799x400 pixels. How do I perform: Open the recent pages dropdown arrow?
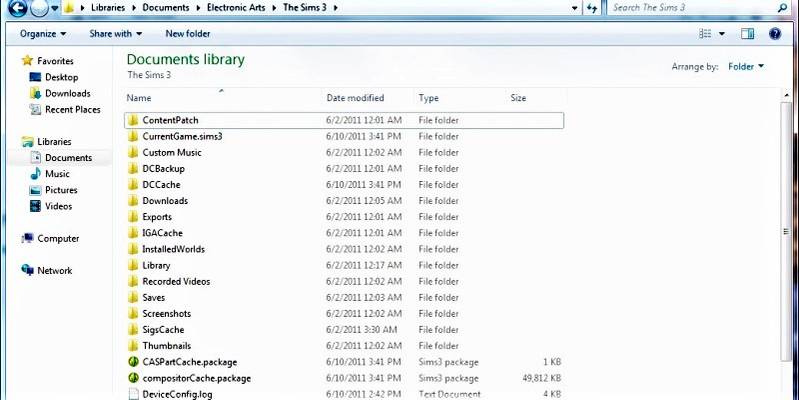point(55,9)
